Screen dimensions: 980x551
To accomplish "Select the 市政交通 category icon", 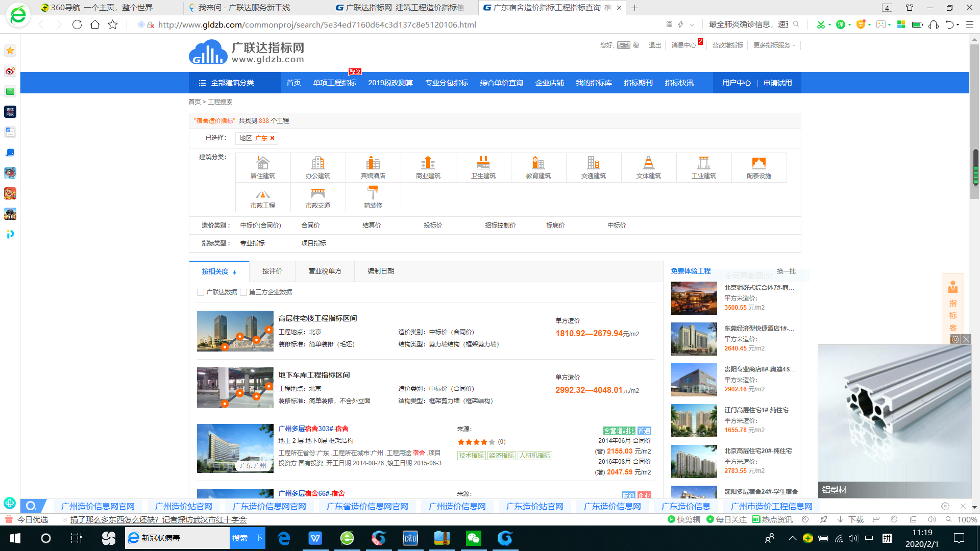I will point(318,194).
